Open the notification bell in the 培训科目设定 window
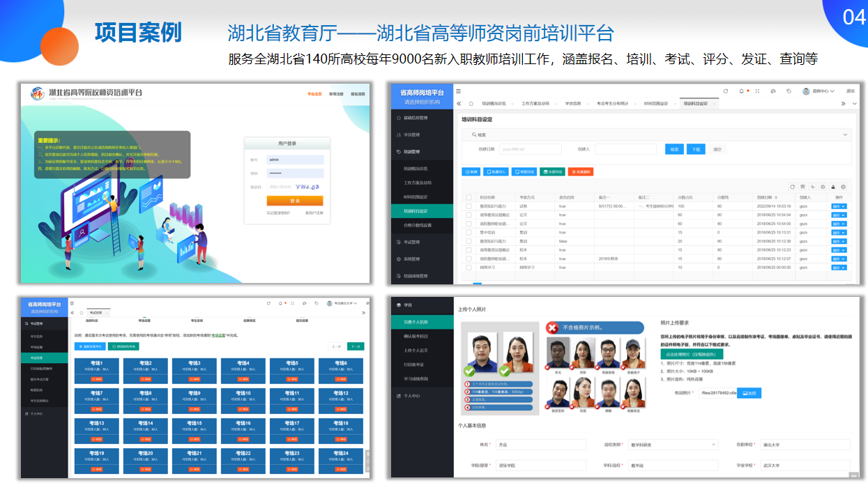 (x=741, y=91)
